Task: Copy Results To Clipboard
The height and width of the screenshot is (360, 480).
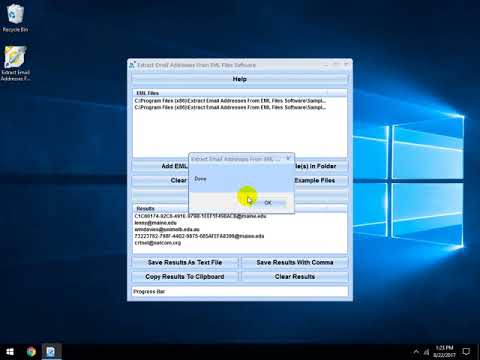Action: (185, 277)
